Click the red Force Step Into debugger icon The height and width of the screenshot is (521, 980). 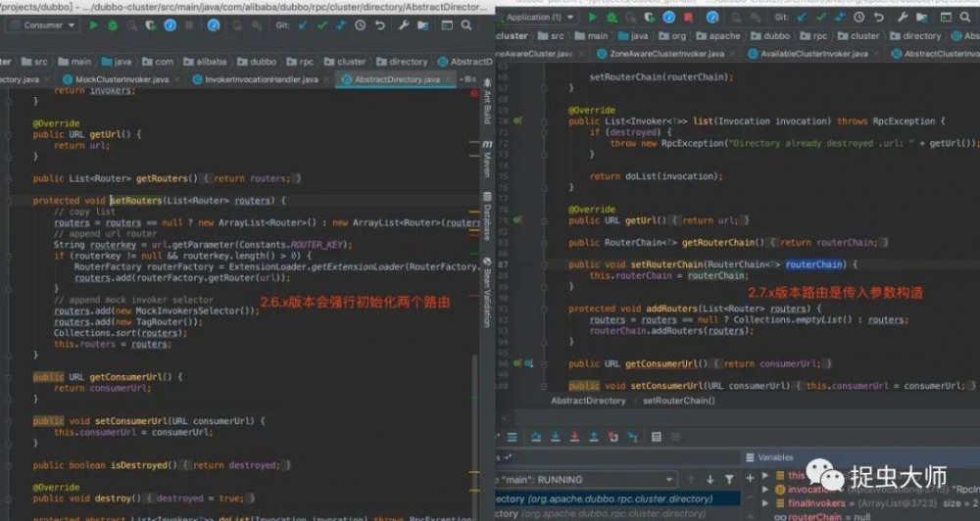(x=574, y=437)
